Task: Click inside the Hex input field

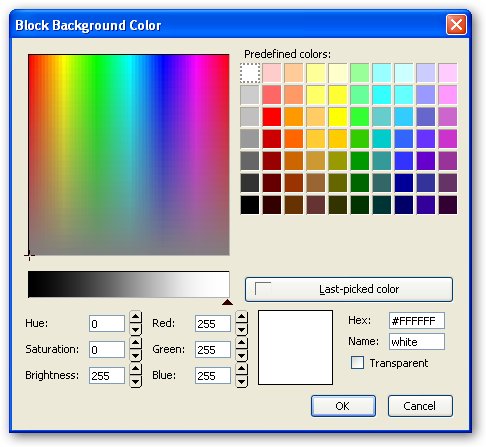Action: coord(417,321)
